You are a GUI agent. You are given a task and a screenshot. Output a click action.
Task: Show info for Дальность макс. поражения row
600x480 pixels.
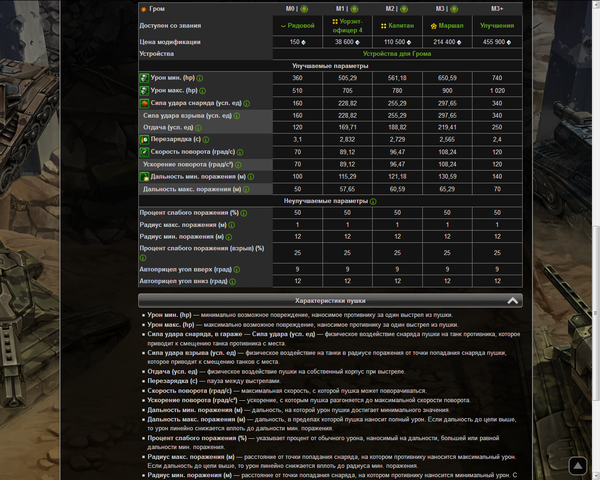(x=246, y=189)
